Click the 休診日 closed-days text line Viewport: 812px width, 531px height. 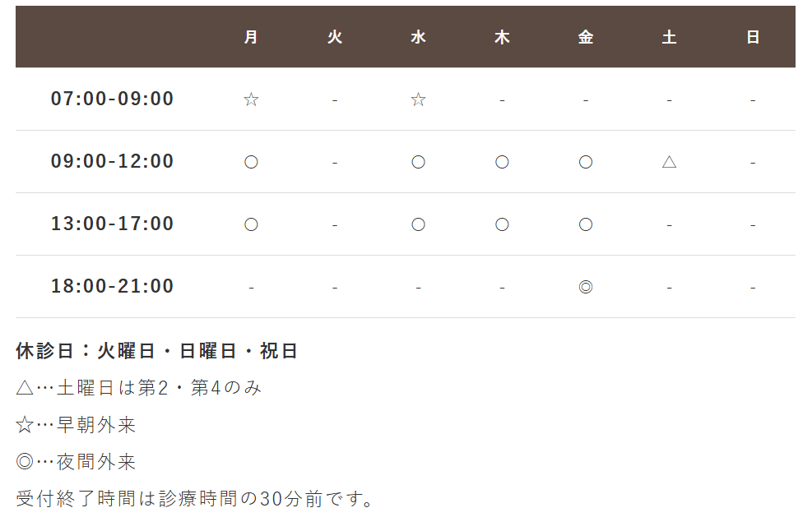(x=156, y=352)
